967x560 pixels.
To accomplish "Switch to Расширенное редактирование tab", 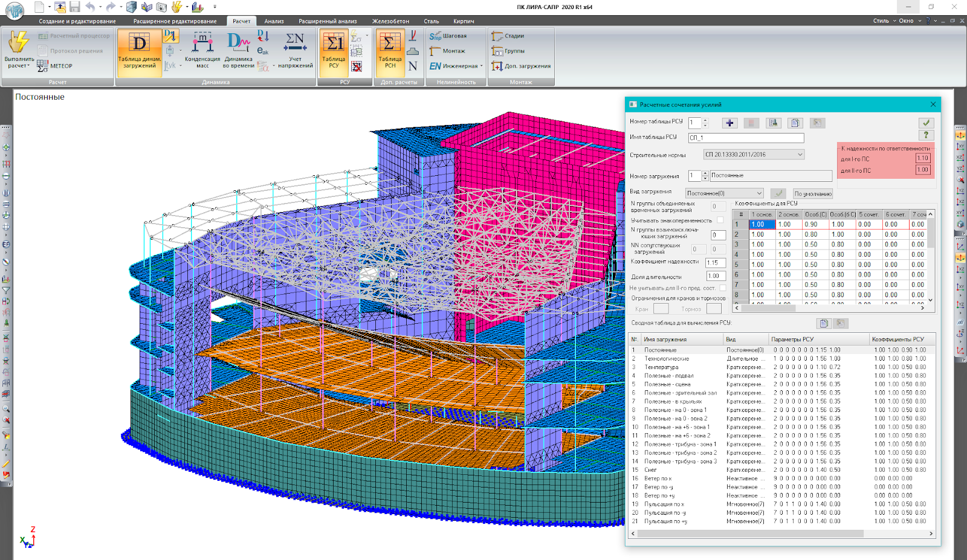I will [175, 21].
